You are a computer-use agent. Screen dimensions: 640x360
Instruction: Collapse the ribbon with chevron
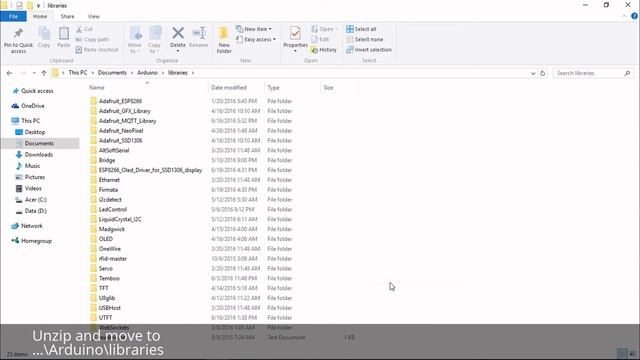coord(624,16)
